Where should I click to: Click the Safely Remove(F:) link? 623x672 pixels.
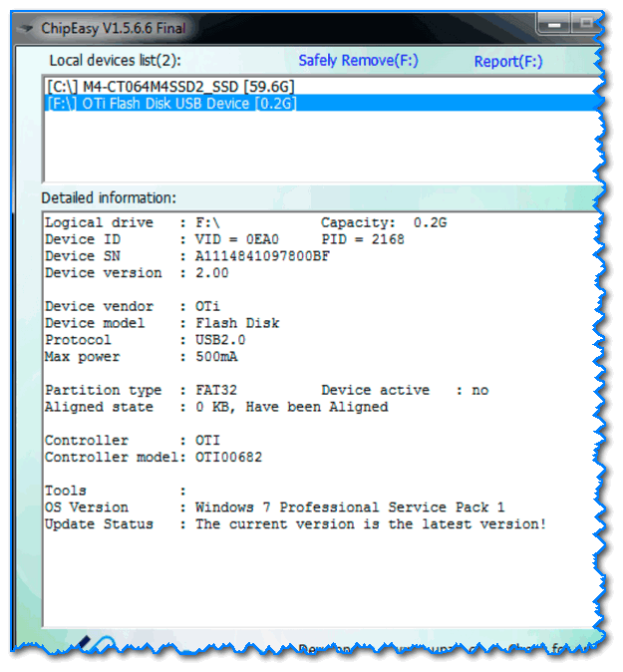click(x=358, y=61)
